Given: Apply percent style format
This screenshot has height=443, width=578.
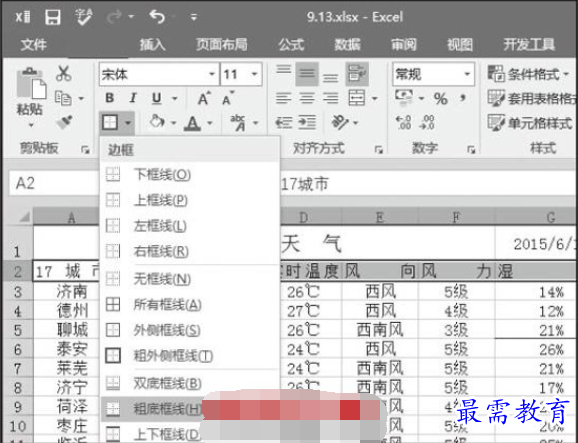Looking at the screenshot, I should coord(441,98).
